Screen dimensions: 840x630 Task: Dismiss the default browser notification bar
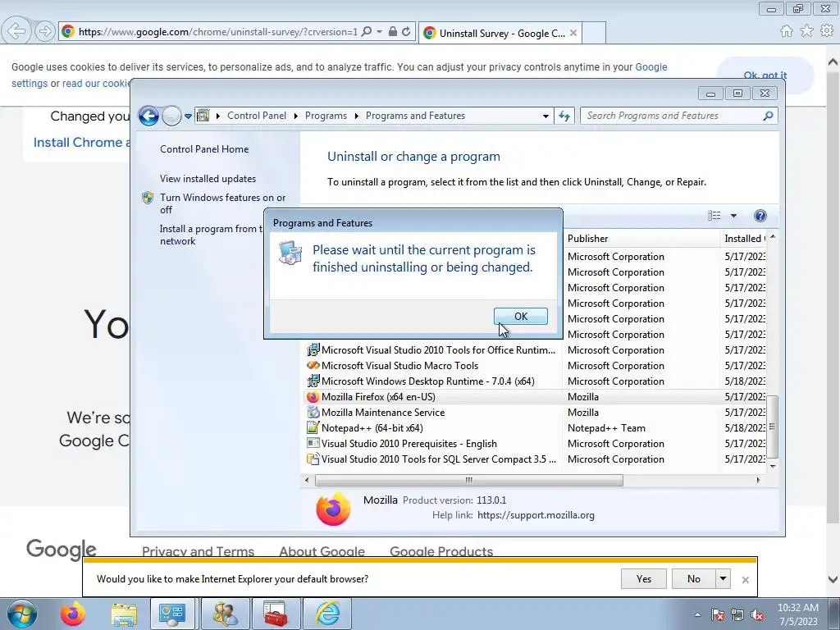745,580
